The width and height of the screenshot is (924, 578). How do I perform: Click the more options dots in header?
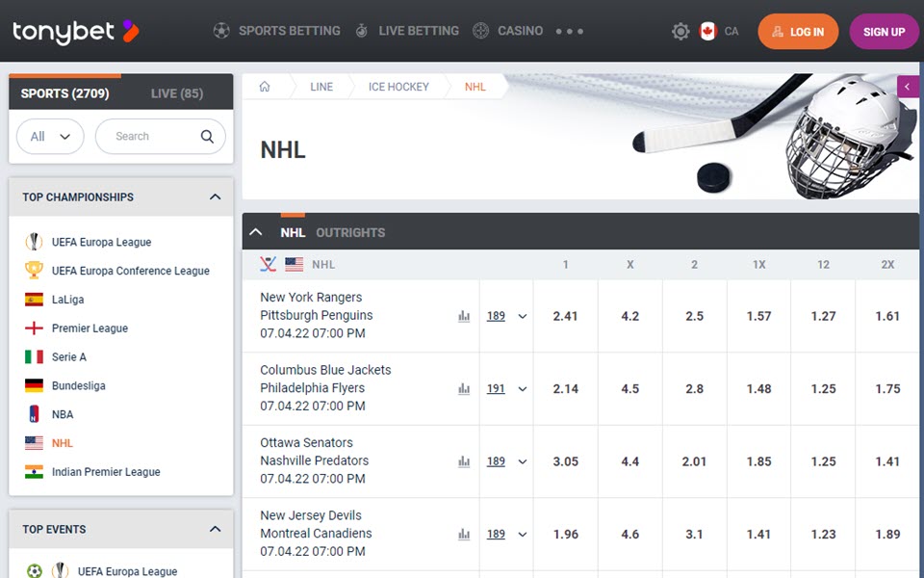tap(569, 31)
